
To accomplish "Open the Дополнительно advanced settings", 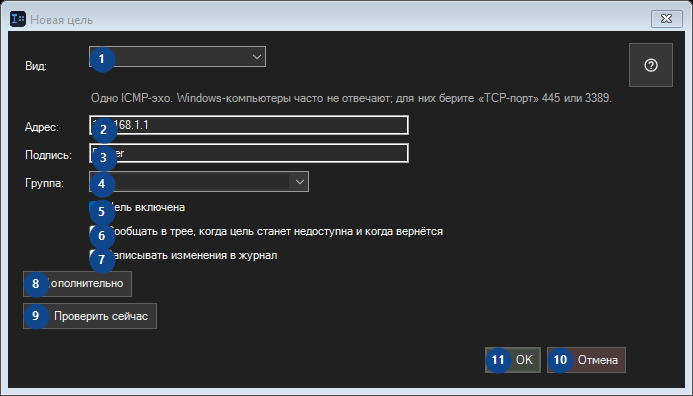I will pos(77,284).
